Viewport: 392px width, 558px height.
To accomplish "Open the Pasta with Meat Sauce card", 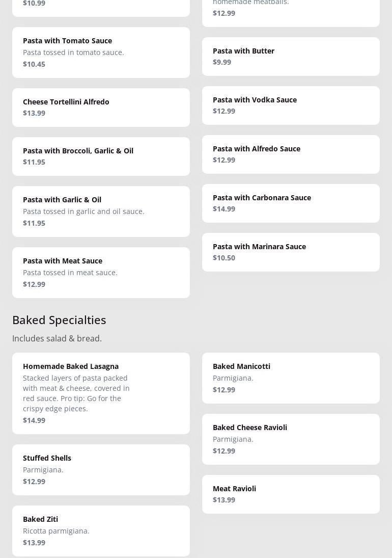I will 101,273.
